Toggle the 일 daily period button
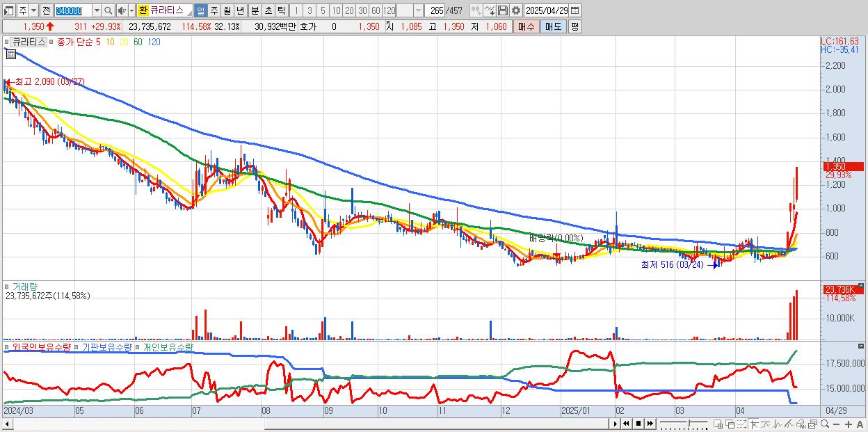 (200, 10)
